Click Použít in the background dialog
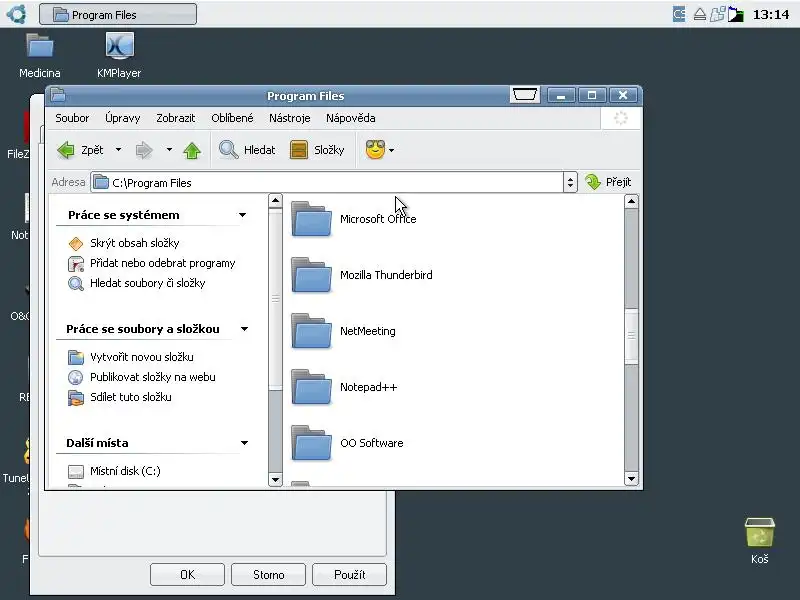This screenshot has height=600, width=800. pos(349,574)
